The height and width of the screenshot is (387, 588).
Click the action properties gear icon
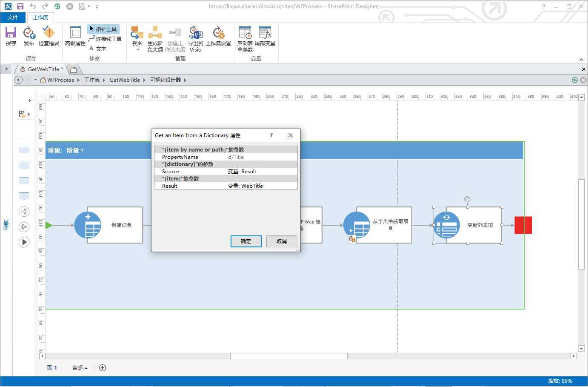[352, 239]
